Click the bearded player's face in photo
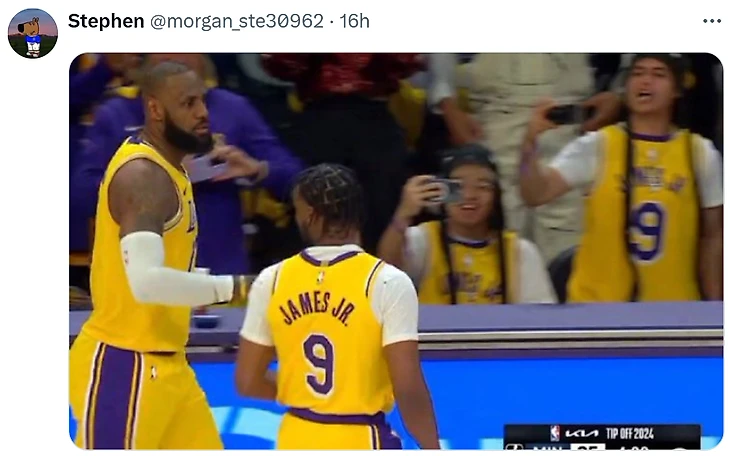 186,114
